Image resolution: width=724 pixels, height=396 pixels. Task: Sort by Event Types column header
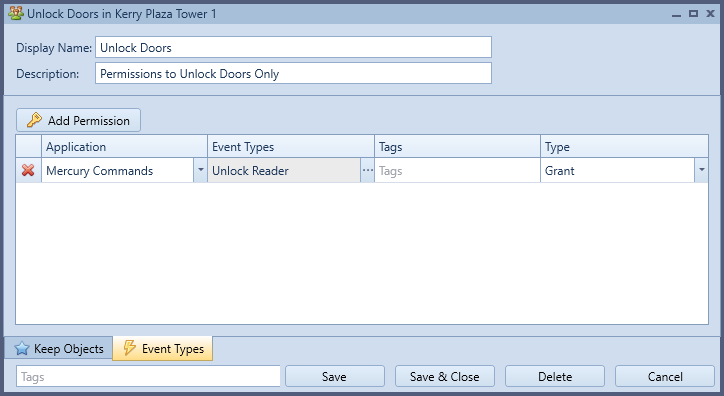[x=291, y=146]
